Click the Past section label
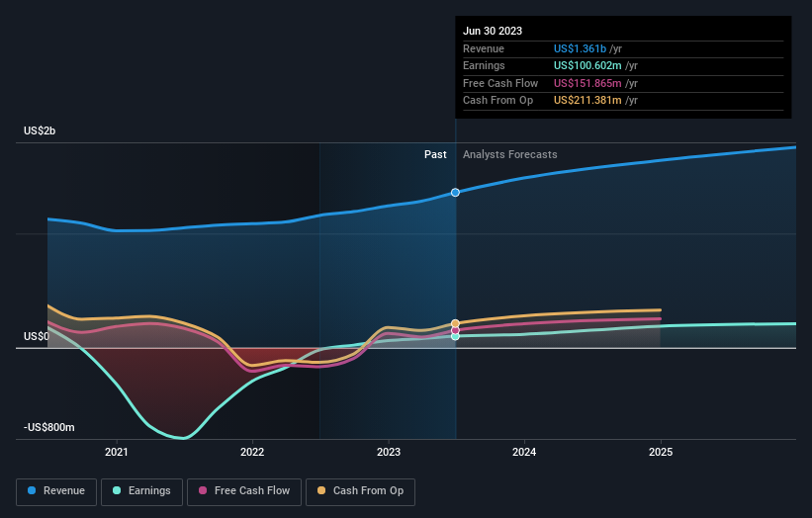 tap(435, 154)
